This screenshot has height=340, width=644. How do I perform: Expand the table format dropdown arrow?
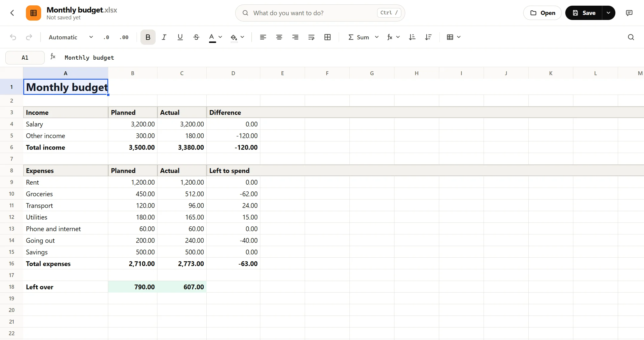[459, 37]
